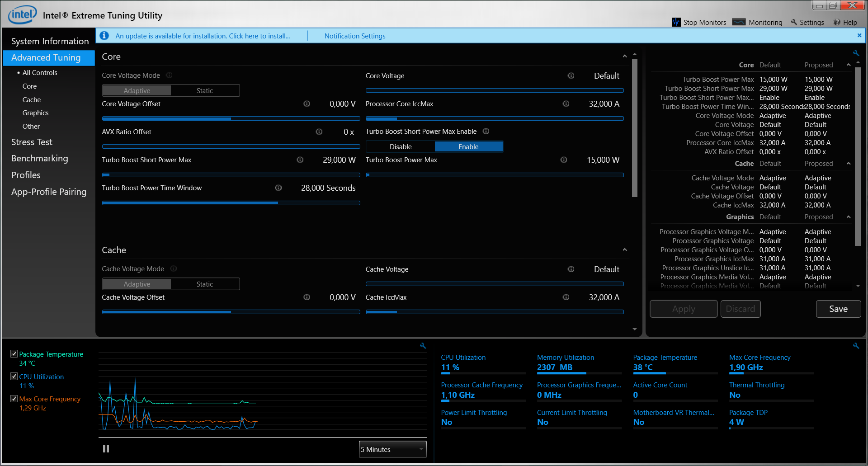Viewport: 868px width, 466px height.
Task: Set Cache Voltage Mode to Static
Action: 205,284
